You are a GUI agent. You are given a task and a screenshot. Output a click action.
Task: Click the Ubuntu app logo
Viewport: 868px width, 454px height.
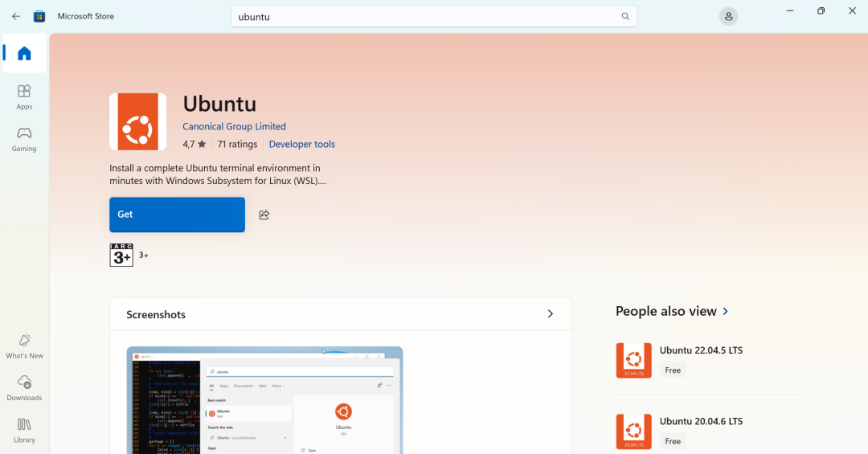pos(138,122)
